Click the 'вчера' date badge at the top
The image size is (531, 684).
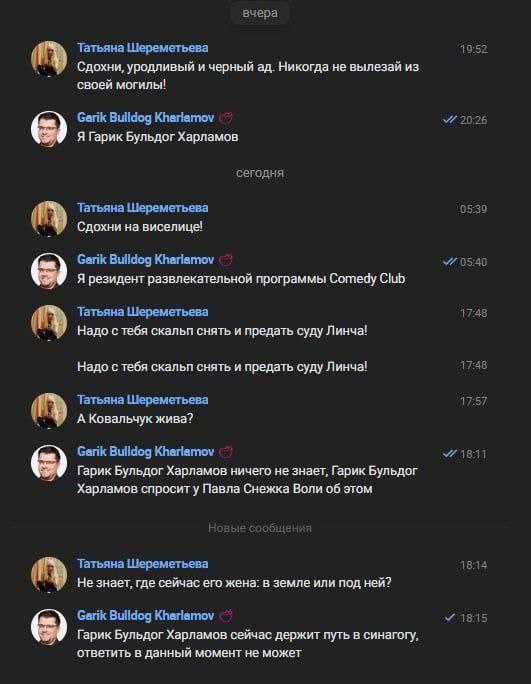[260, 13]
